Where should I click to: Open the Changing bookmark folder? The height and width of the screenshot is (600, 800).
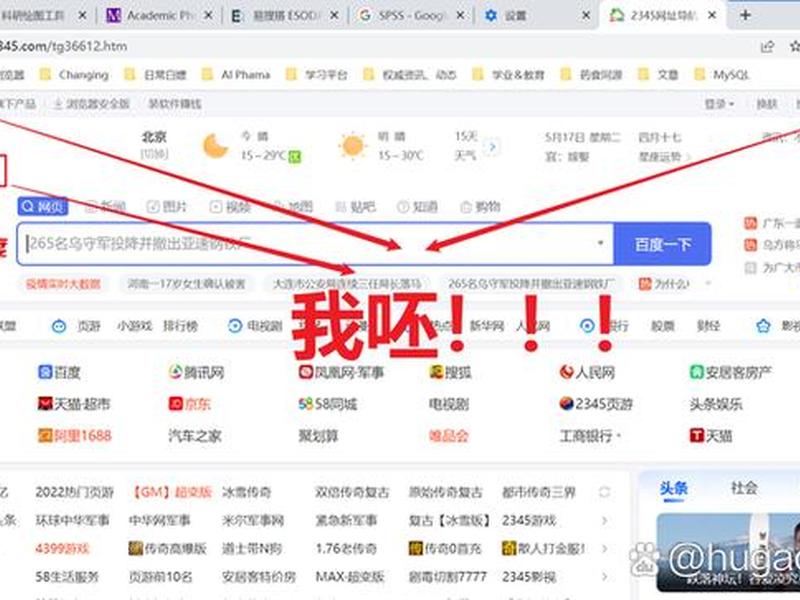click(74, 75)
